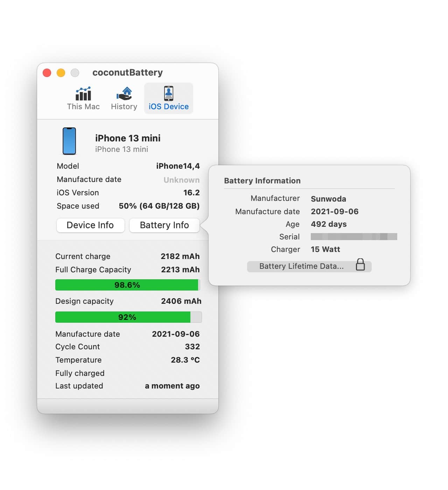Screen dimensions: 448x490
Task: Switch to the History tab
Action: pos(124,98)
